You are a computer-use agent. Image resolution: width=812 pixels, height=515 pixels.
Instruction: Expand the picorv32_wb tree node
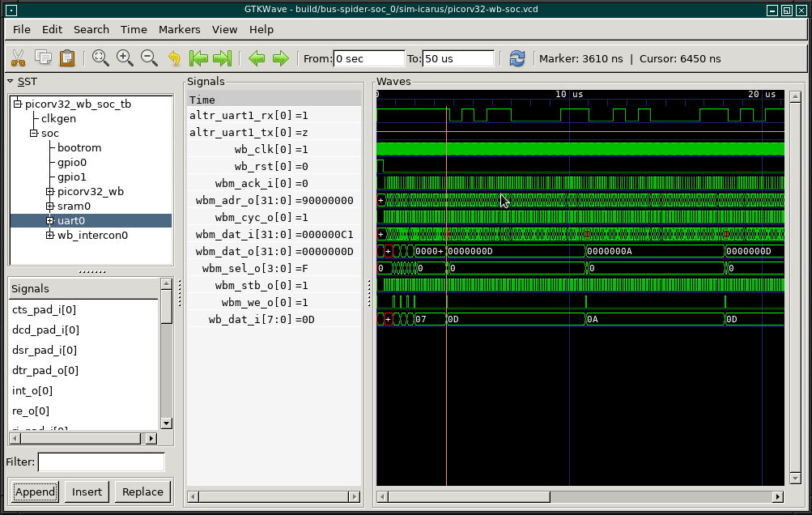pyautogui.click(x=49, y=192)
